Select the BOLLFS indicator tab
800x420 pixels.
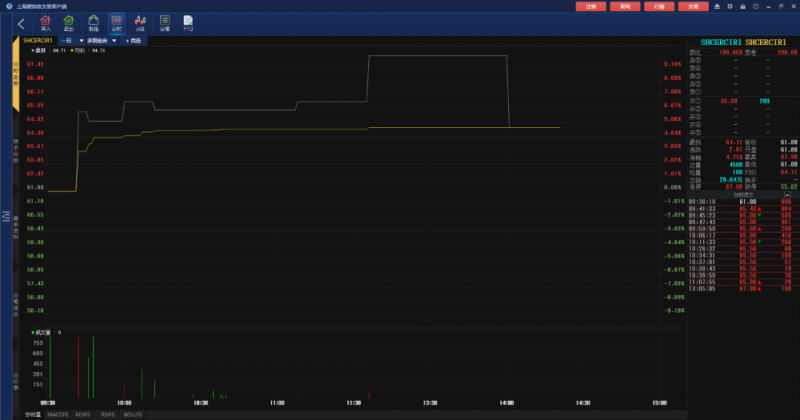click(x=132, y=413)
